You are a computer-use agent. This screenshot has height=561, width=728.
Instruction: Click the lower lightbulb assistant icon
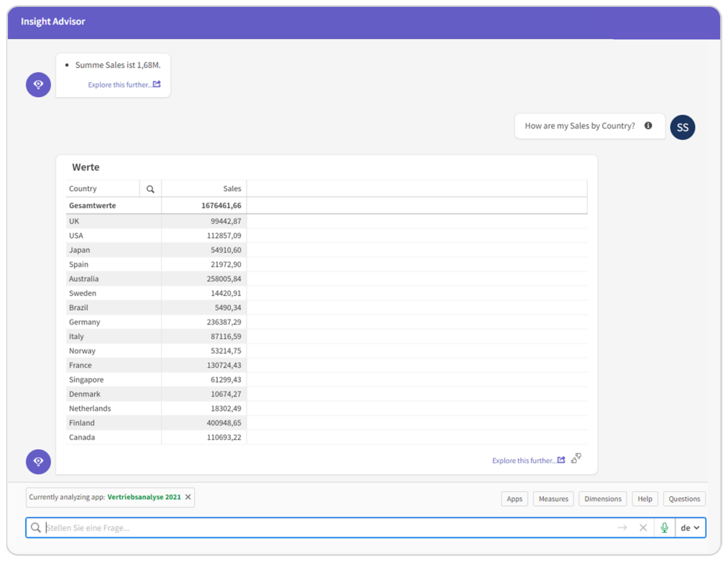[38, 461]
